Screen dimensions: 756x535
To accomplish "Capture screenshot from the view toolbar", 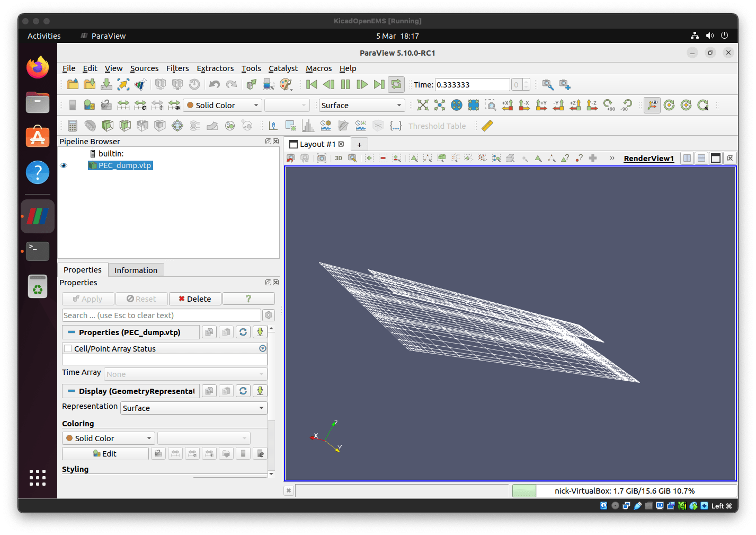I will pyautogui.click(x=322, y=158).
